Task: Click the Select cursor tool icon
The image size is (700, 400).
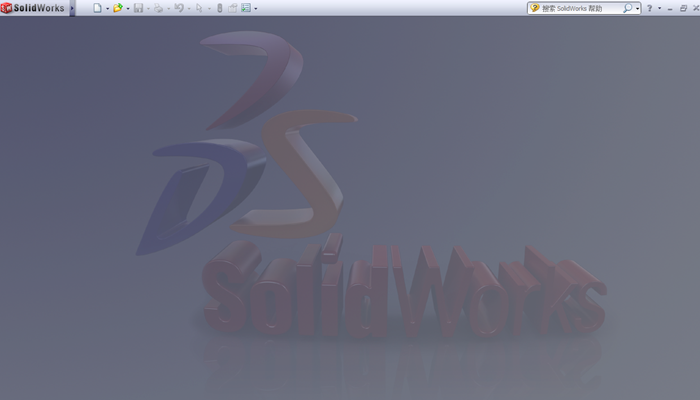Action: (x=200, y=8)
